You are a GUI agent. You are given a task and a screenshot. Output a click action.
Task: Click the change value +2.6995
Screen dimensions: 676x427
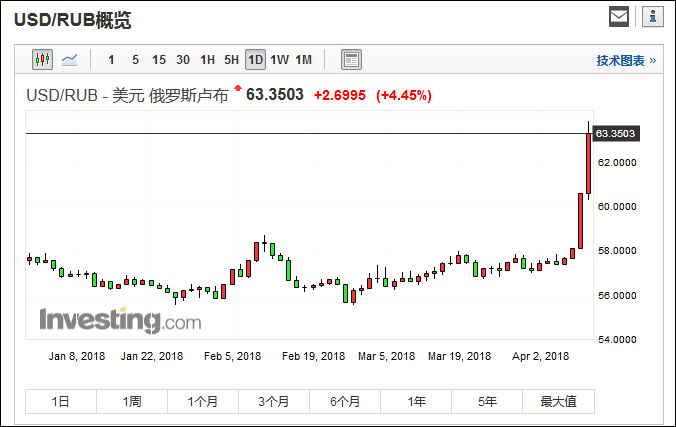[x=340, y=95]
